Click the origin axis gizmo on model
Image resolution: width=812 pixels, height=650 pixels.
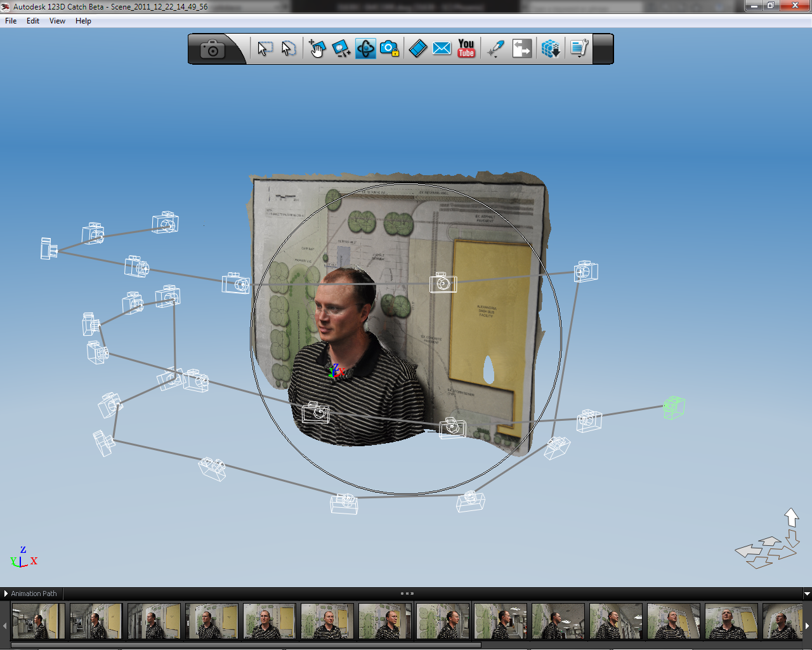(x=336, y=371)
